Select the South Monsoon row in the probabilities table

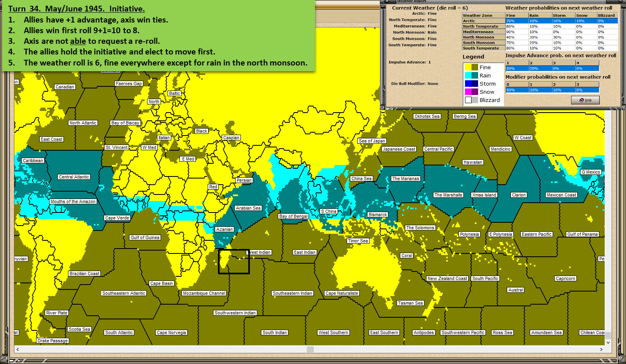[x=540, y=43]
